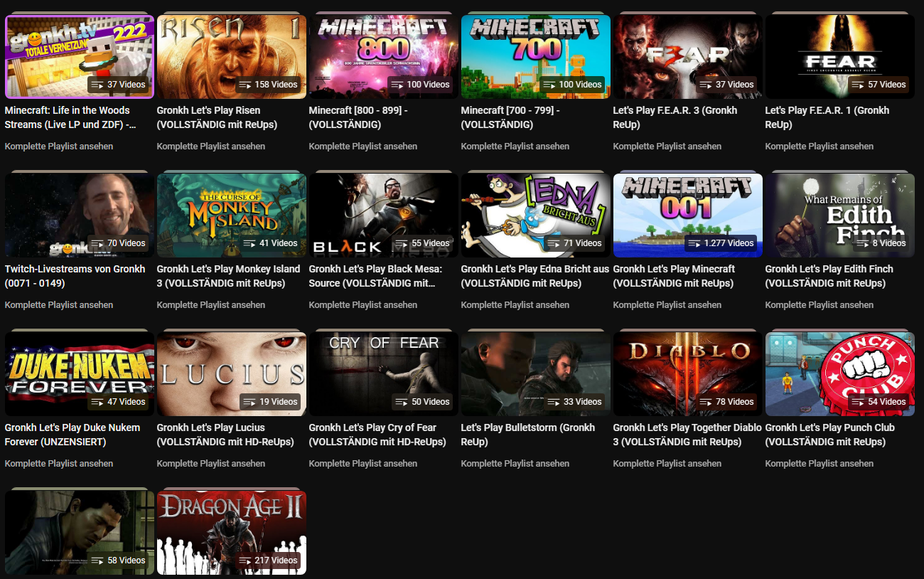Click the playlist icon on Minecraft 800 thumbnail
This screenshot has width=924, height=579.
397,85
